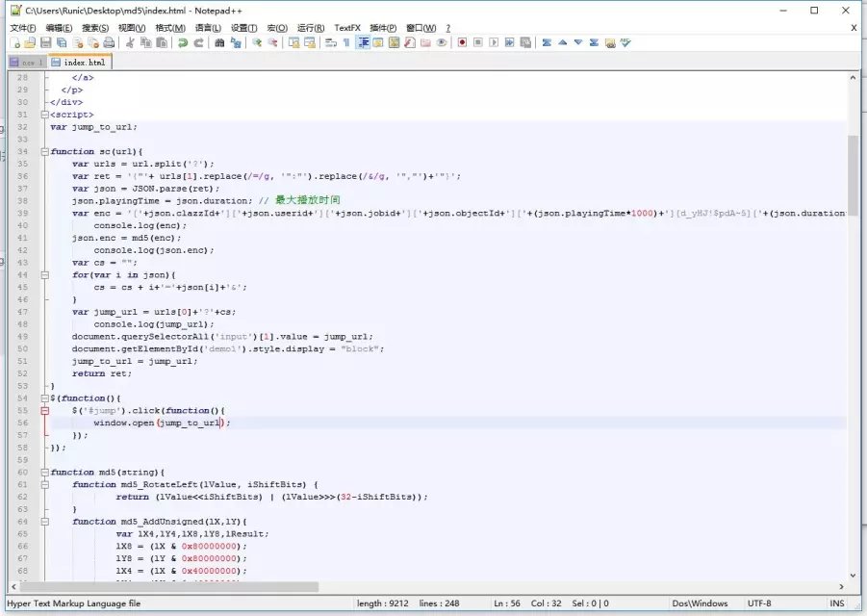The image size is (867, 616).
Task: Undo the last edit with the green arrow
Action: [x=183, y=42]
